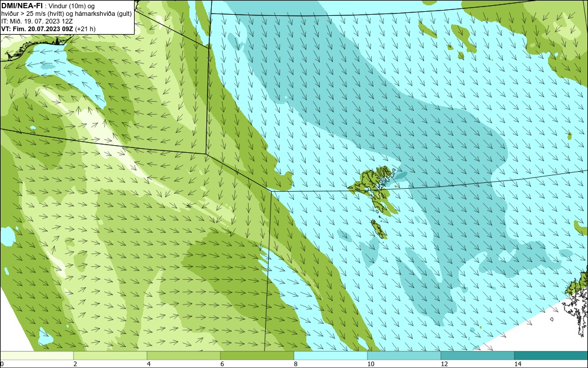Click the 10–12 m/s teal legend swatch

pos(405,356)
